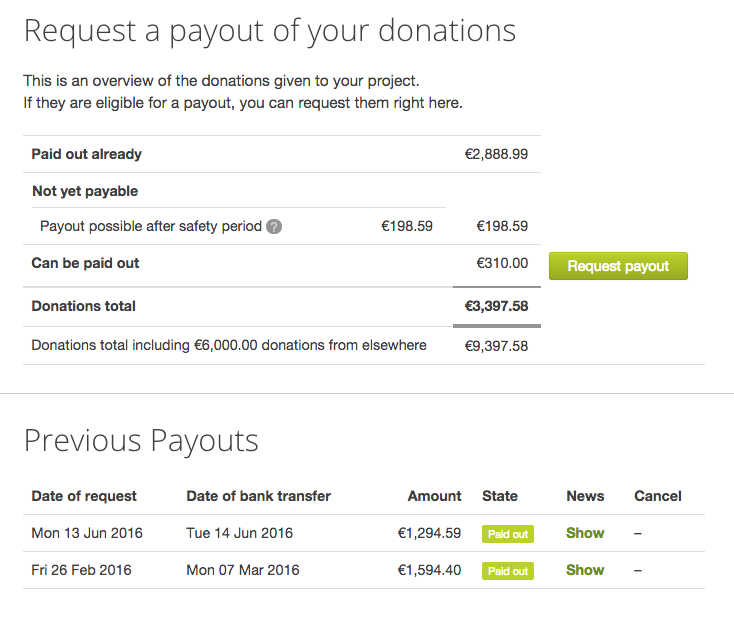Click the Previous Payouts heading
734x617 pixels.
[141, 441]
